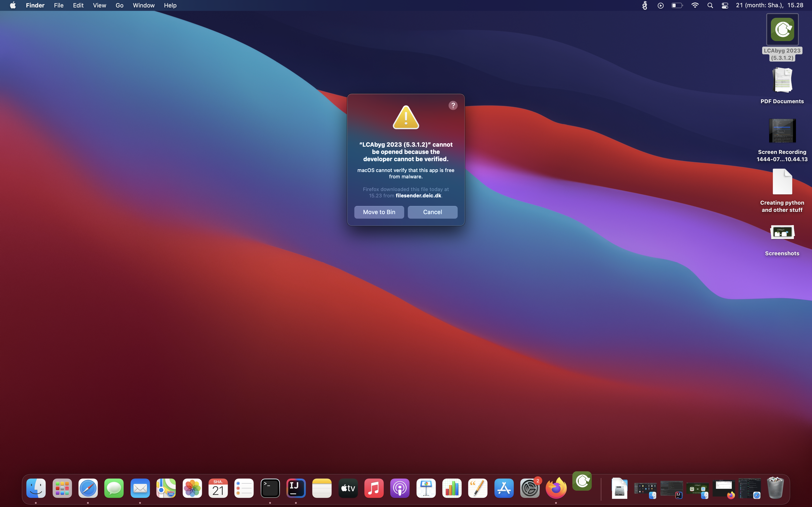
Task: Open the LCAbyg 2023 desktop app icon
Action: point(782,30)
